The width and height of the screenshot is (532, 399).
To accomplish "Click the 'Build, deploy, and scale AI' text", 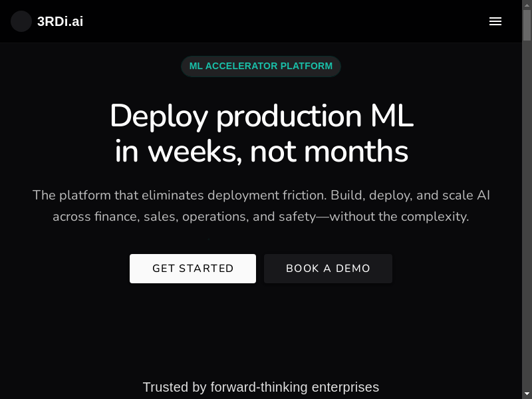I will tap(410, 196).
